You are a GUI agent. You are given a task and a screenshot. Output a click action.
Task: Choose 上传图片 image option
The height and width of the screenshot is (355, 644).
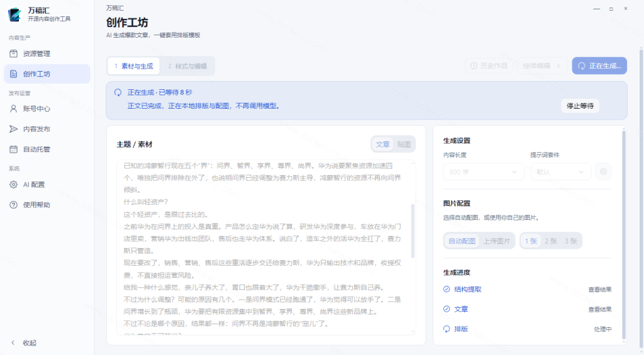(x=497, y=241)
